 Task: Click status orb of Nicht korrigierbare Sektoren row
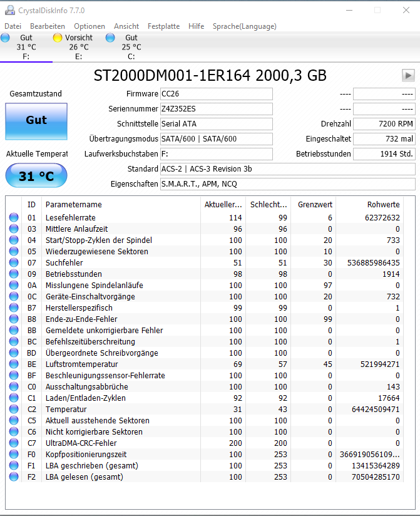click(14, 431)
